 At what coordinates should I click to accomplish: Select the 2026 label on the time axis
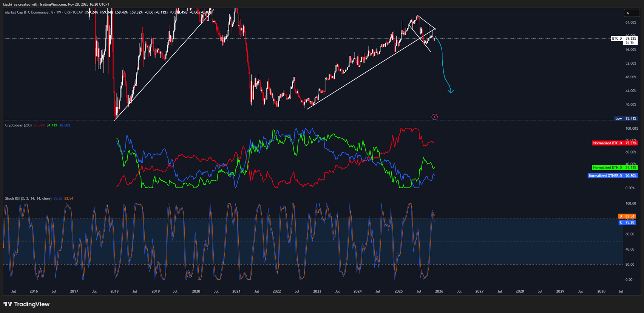click(439, 291)
